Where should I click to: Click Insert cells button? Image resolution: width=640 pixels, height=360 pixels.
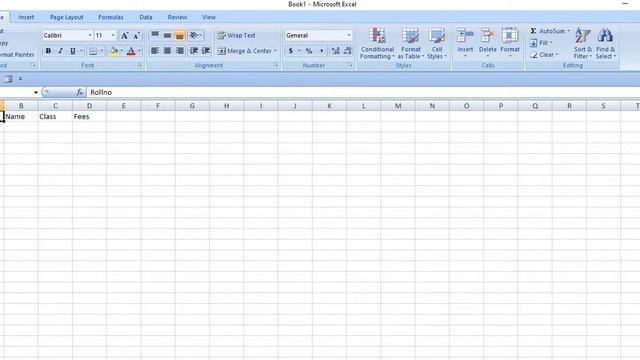point(465,39)
